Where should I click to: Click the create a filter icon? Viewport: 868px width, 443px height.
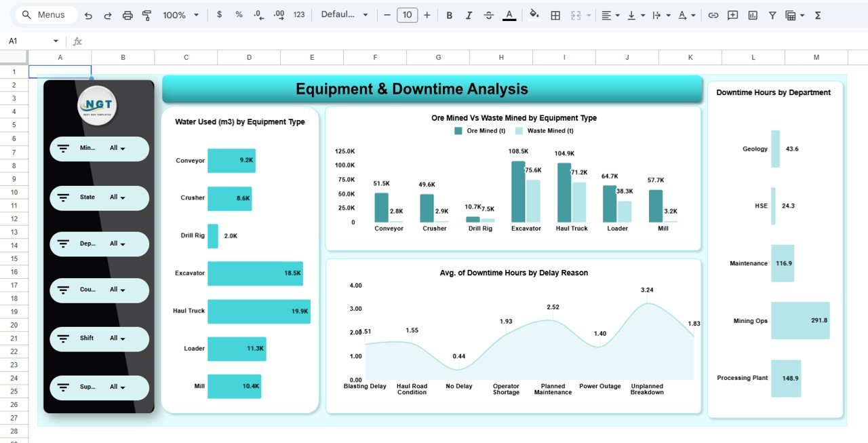[x=772, y=14]
